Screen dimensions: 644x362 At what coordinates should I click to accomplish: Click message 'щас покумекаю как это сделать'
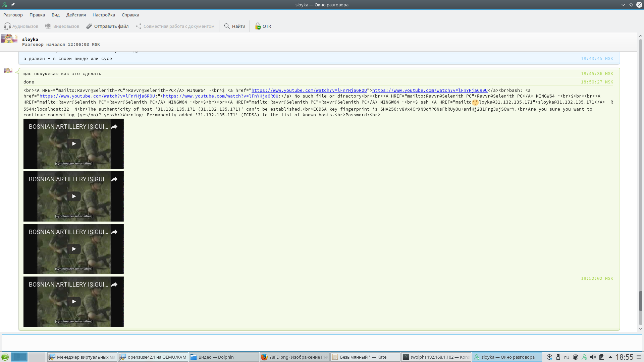point(62,74)
